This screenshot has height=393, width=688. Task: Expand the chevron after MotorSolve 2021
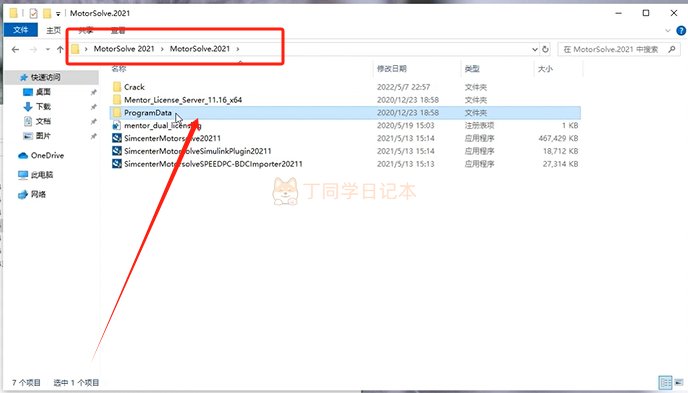[162, 49]
